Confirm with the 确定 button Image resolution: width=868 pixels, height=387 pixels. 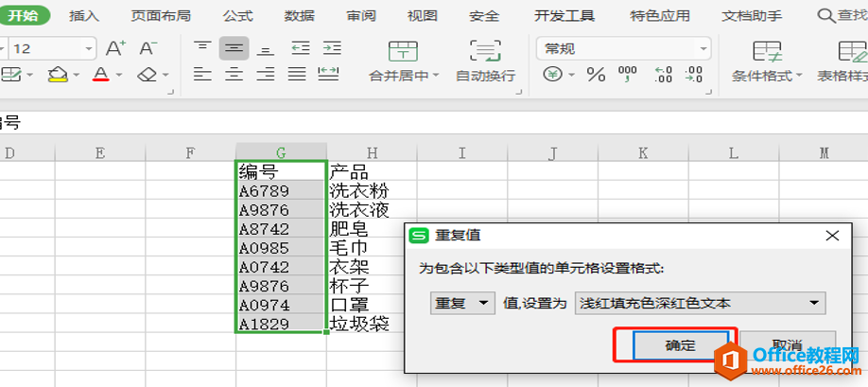pyautogui.click(x=681, y=345)
